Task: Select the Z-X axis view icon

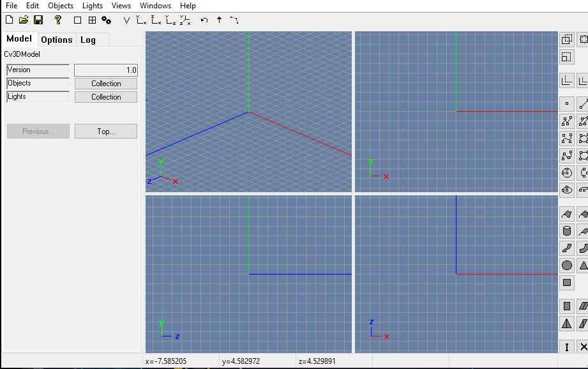Action: click(156, 20)
